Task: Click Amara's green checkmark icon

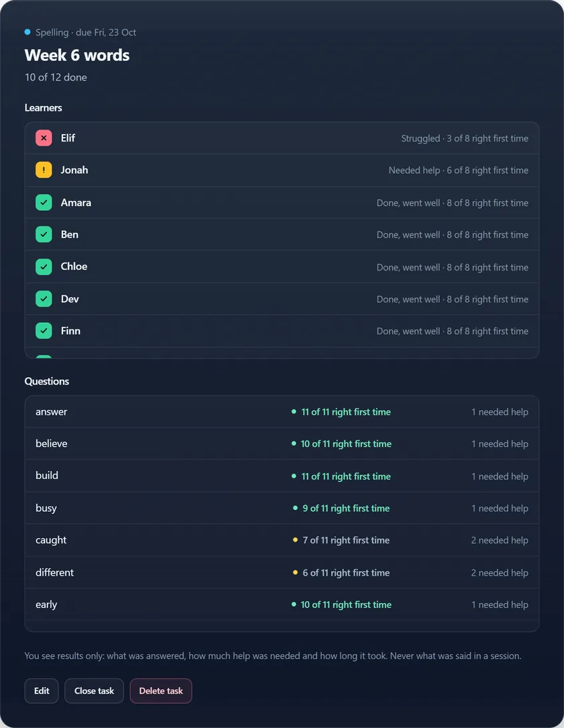Action: [x=44, y=203]
